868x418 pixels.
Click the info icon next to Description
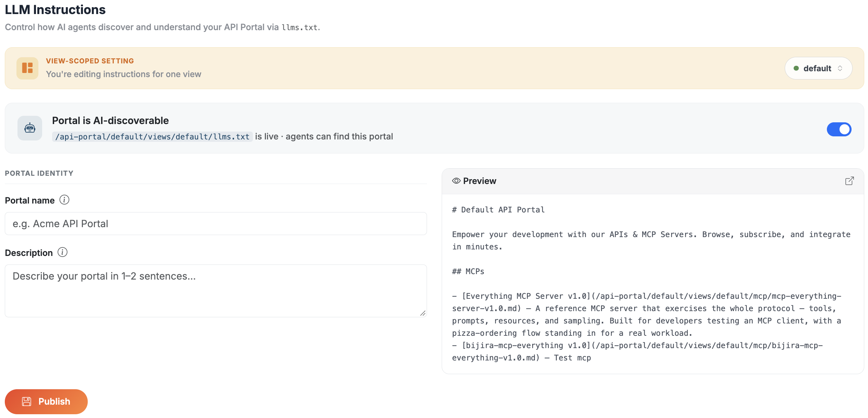pos(62,253)
